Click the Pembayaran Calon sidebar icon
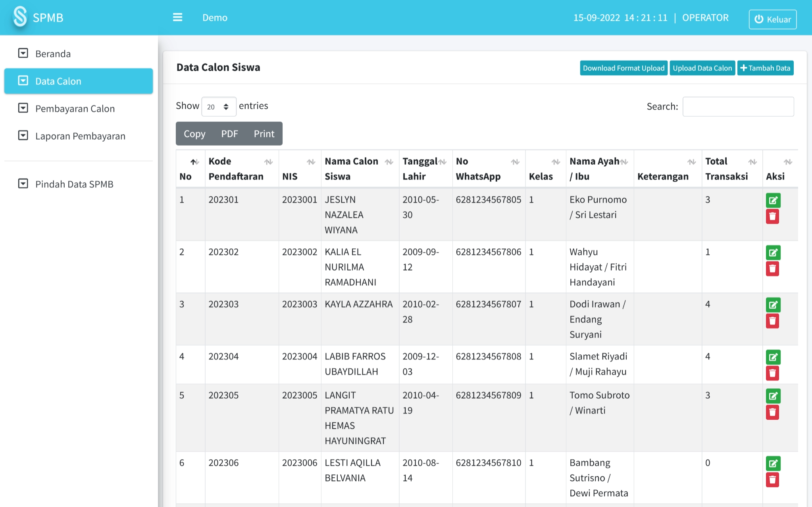This screenshot has height=507, width=812. click(x=23, y=108)
